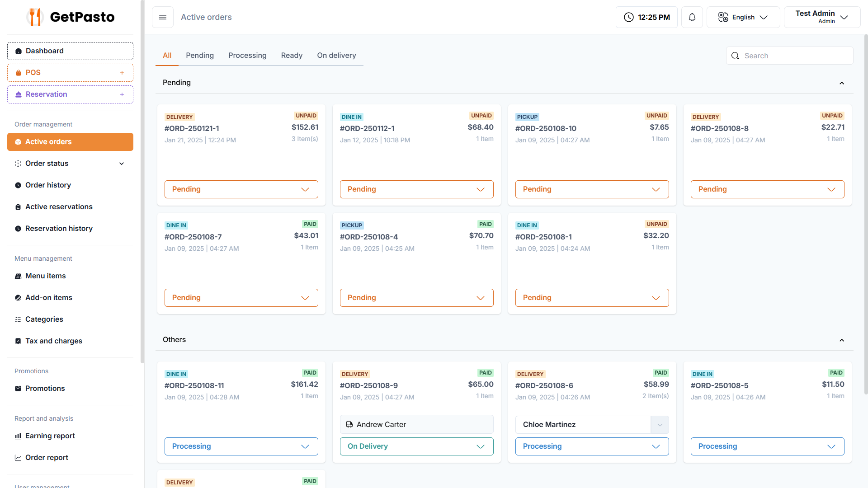Image resolution: width=868 pixels, height=488 pixels.
Task: Click the plus icon next to Reservation
Action: [122, 94]
